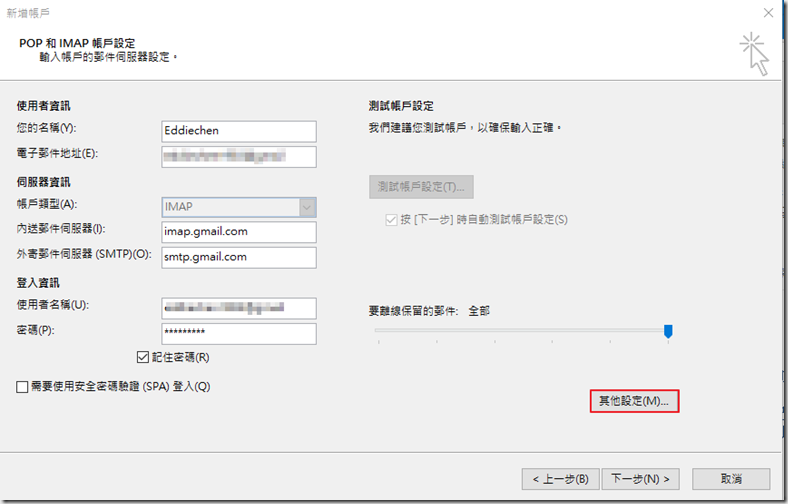Proceed with 下一步(N) > button
This screenshot has height=504, width=788.
pyautogui.click(x=640, y=478)
